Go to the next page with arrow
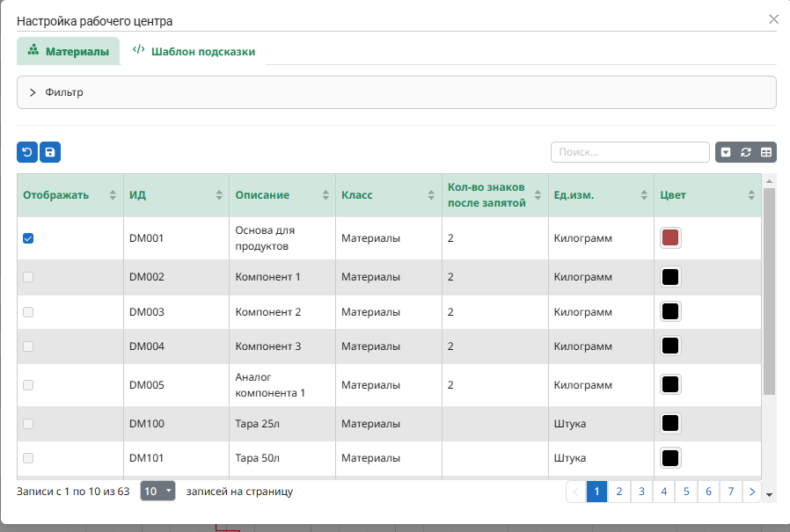This screenshot has width=790, height=532. 752,492
